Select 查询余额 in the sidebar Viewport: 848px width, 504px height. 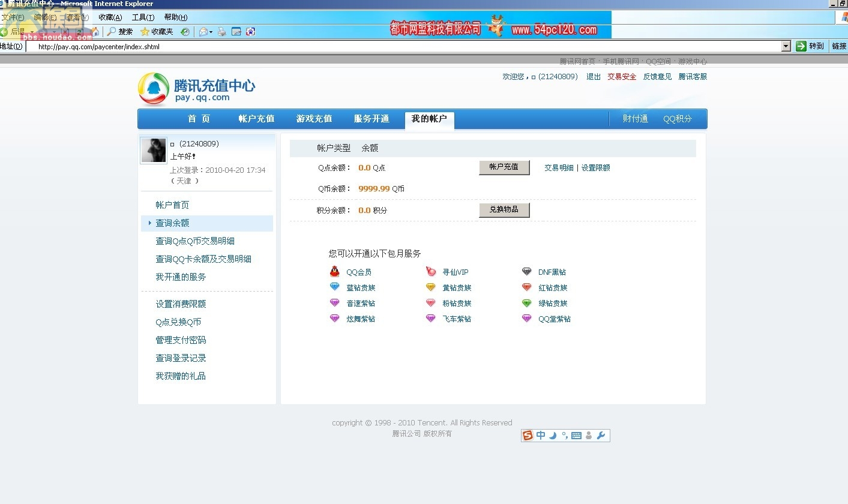click(x=206, y=223)
